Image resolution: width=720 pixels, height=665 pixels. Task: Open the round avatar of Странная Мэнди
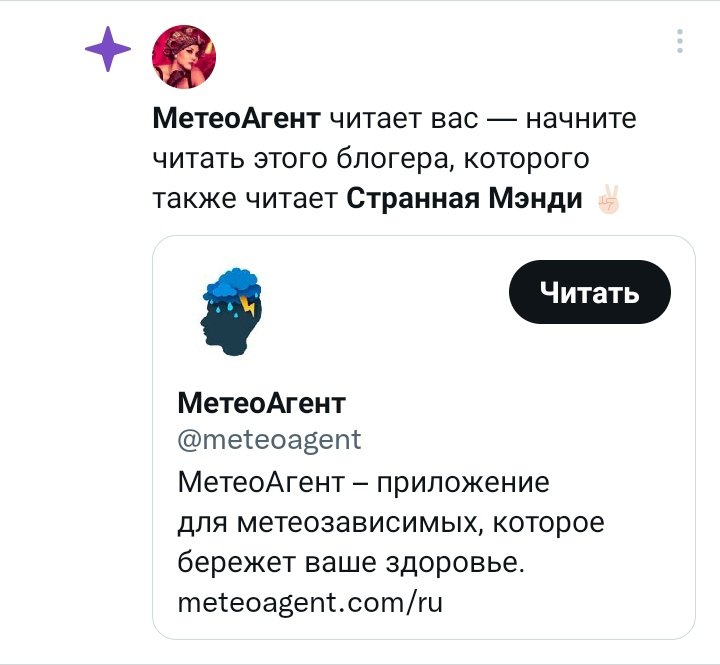point(184,56)
